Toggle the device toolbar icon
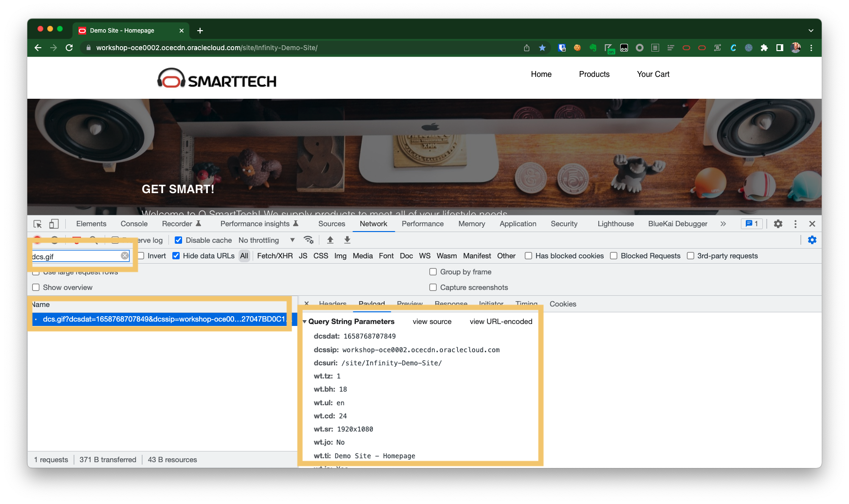Screen dimensions: 849x504 tap(54, 224)
